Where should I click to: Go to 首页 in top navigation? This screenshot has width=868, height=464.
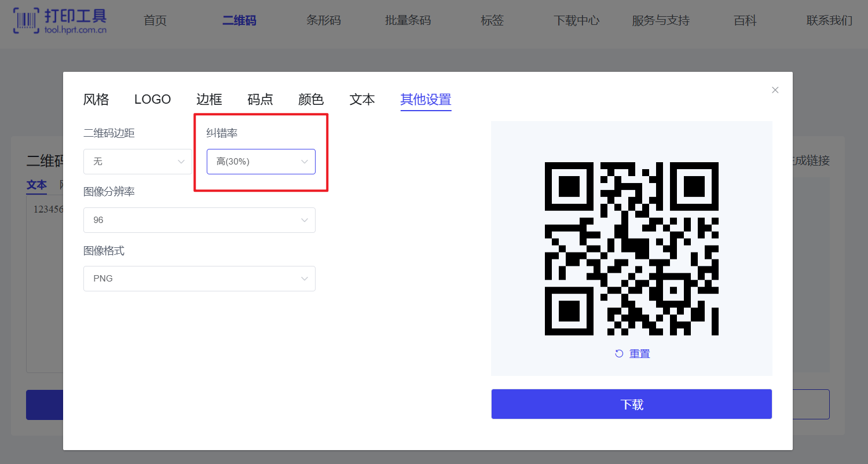tap(155, 21)
